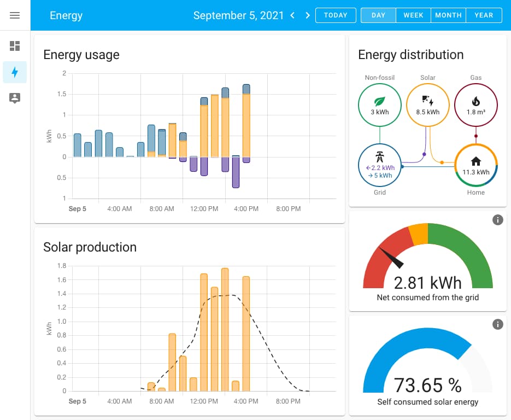Go to next day with right chevron
511x420 pixels.
click(x=308, y=15)
